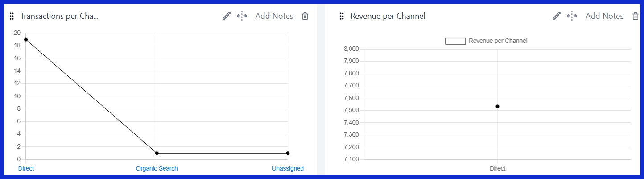Click the drag handle beside Revenue per Channel

coord(342,17)
